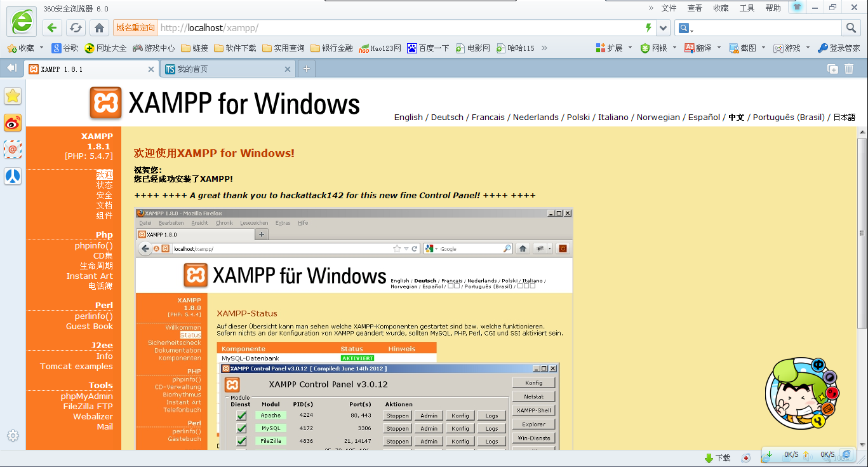Viewport: 868px width, 467px height.
Task: Expand the 扩展 dropdown arrow
Action: [629, 48]
